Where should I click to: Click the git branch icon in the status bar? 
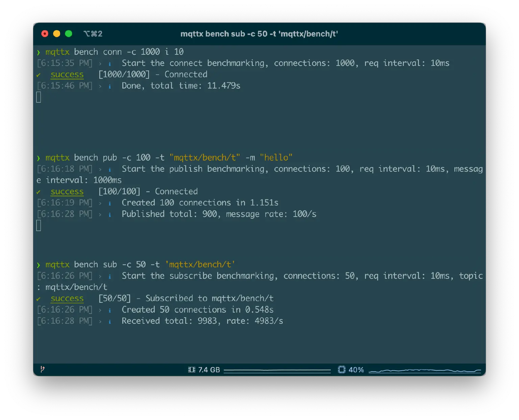42,370
